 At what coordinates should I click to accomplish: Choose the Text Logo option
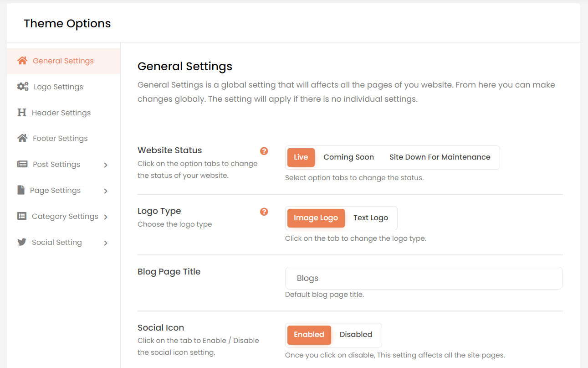point(370,218)
